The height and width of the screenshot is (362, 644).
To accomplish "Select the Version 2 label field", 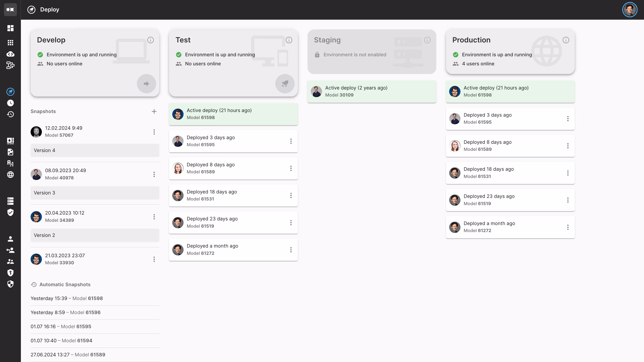I will pyautogui.click(x=95, y=235).
